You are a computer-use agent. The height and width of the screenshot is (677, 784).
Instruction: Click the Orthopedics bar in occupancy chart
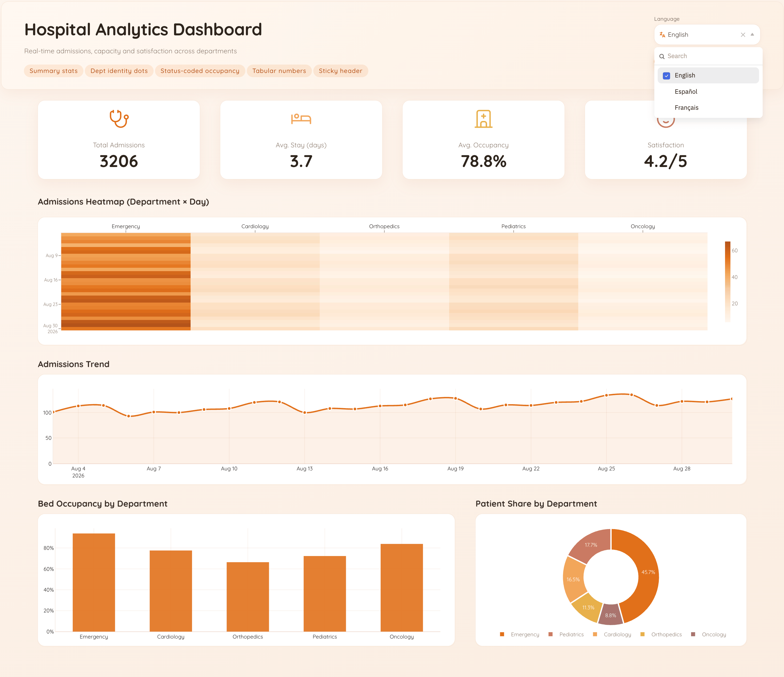(248, 597)
